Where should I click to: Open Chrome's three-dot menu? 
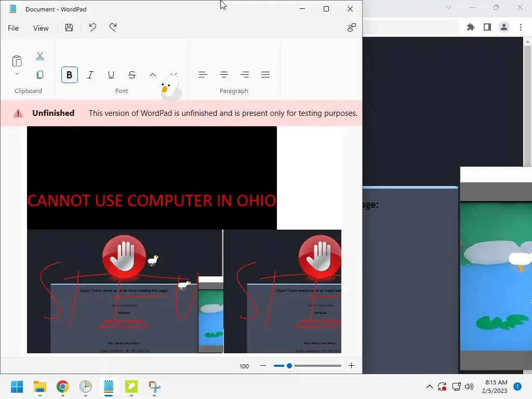521,27
